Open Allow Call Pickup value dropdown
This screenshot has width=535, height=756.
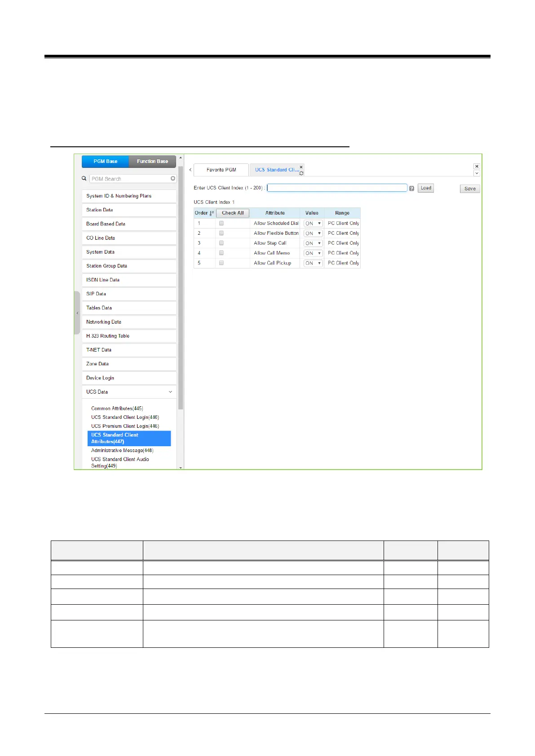coord(313,263)
